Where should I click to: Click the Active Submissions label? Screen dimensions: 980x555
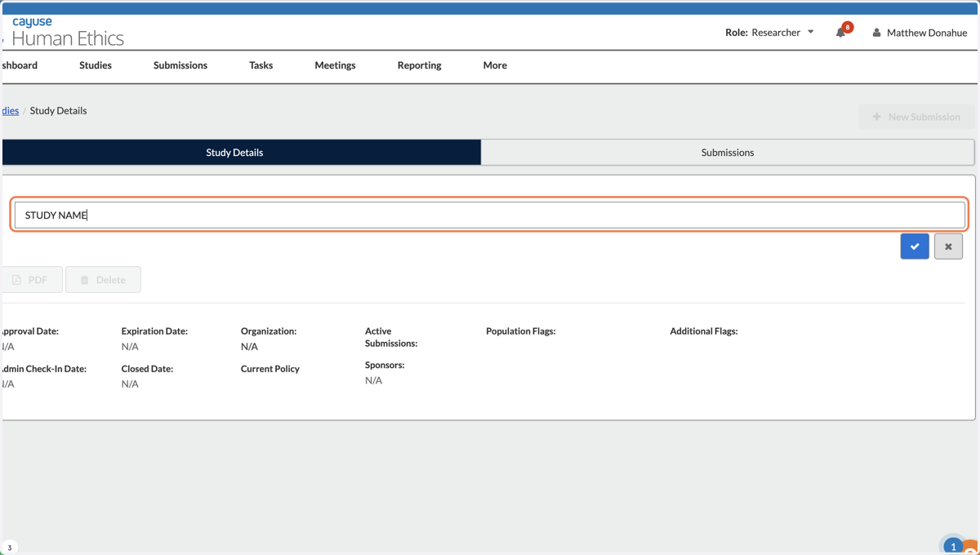coord(391,337)
